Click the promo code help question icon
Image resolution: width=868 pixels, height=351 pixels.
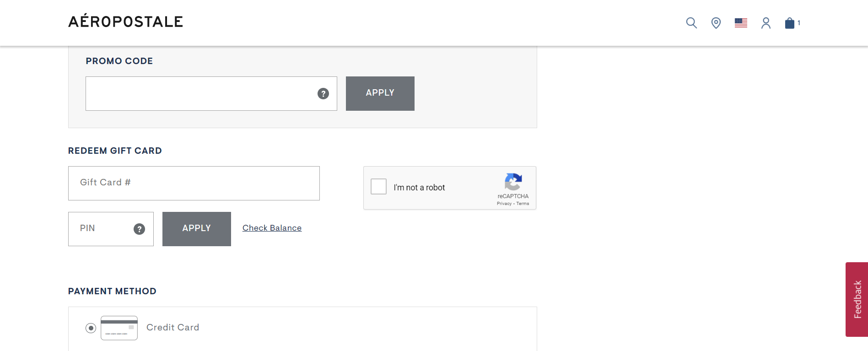[323, 93]
